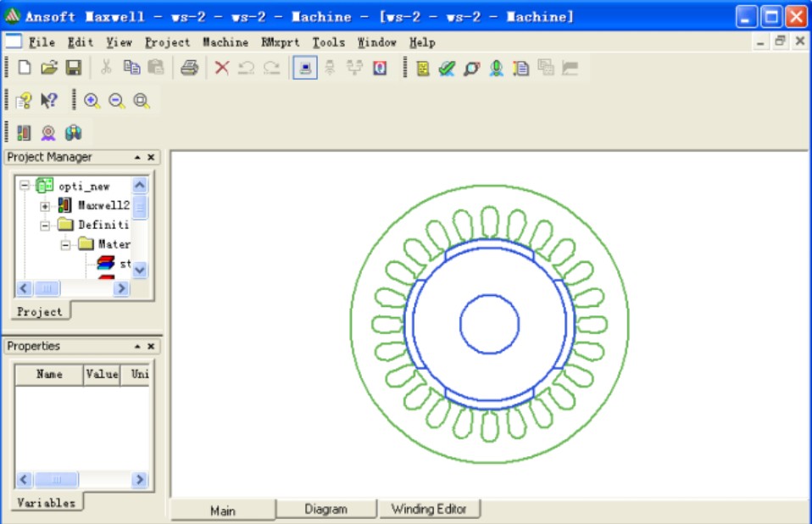Screen dimensions: 812x524
Task: Click the green figure solve icon
Action: 496,68
